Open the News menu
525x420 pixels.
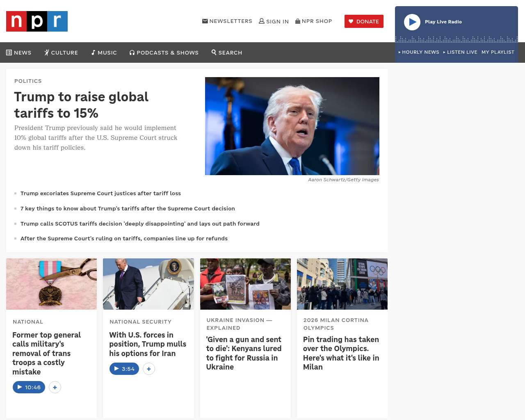(19, 52)
